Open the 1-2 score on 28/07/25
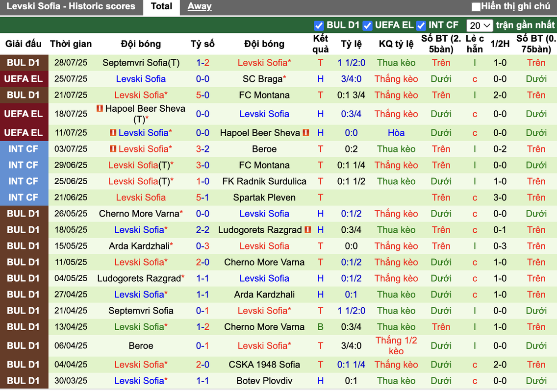Viewport: 557px width, 392px height. pyautogui.click(x=203, y=63)
